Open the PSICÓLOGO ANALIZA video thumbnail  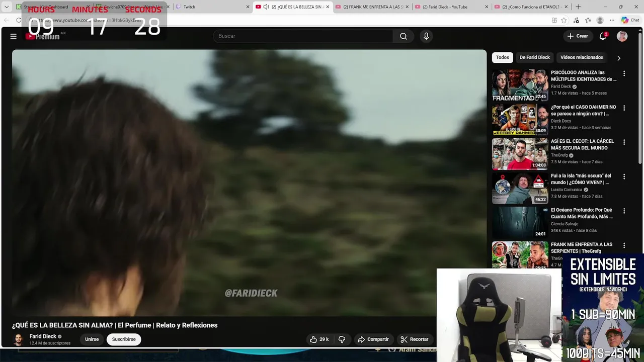(x=520, y=85)
